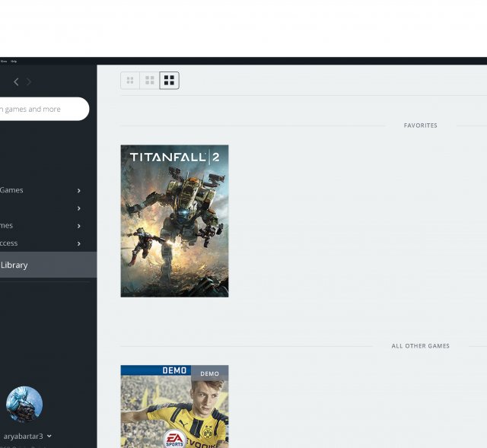
Task: Click the EA Sports logo on FIFA cover
Action: pos(174,438)
